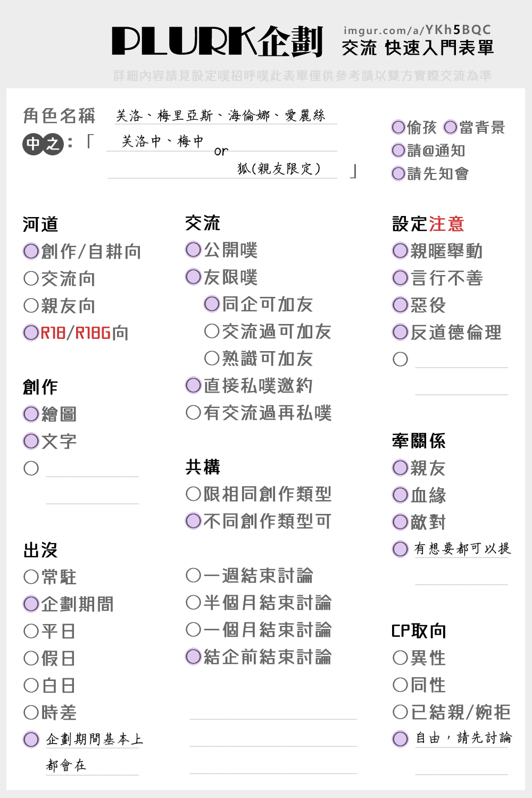
Task: Select 異性 under CP取向
Action: (x=401, y=658)
